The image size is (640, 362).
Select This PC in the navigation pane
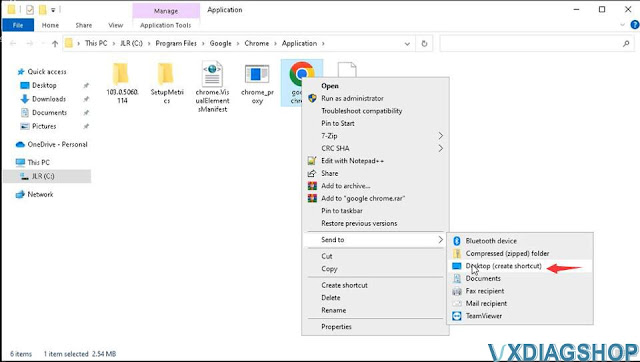coord(38,162)
